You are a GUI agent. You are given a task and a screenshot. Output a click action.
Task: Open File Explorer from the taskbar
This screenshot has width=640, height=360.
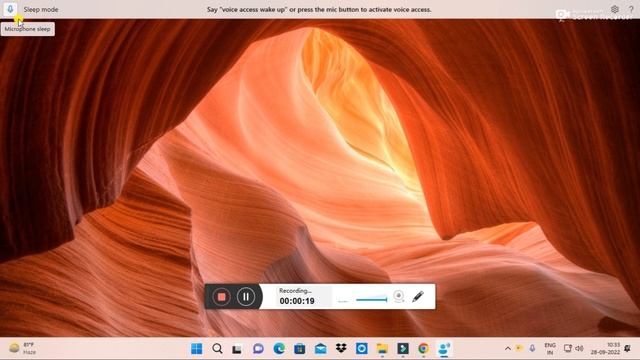click(382, 349)
